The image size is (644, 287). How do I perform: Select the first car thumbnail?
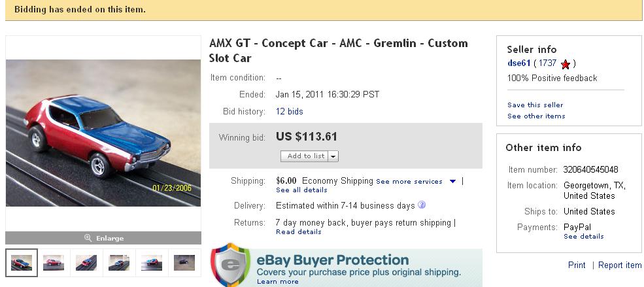(x=22, y=262)
